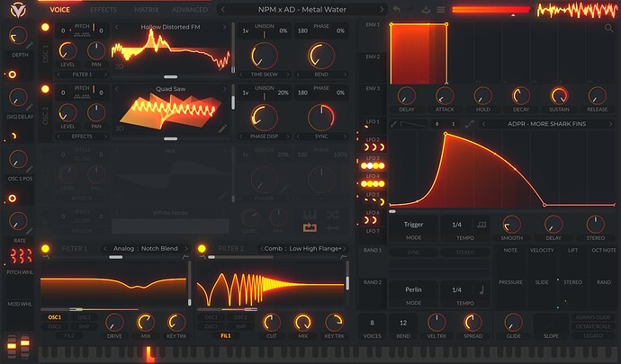Screen dimensions: 621x364
Task: Click the magnifier icon in the envelope panel
Action: 608,28
